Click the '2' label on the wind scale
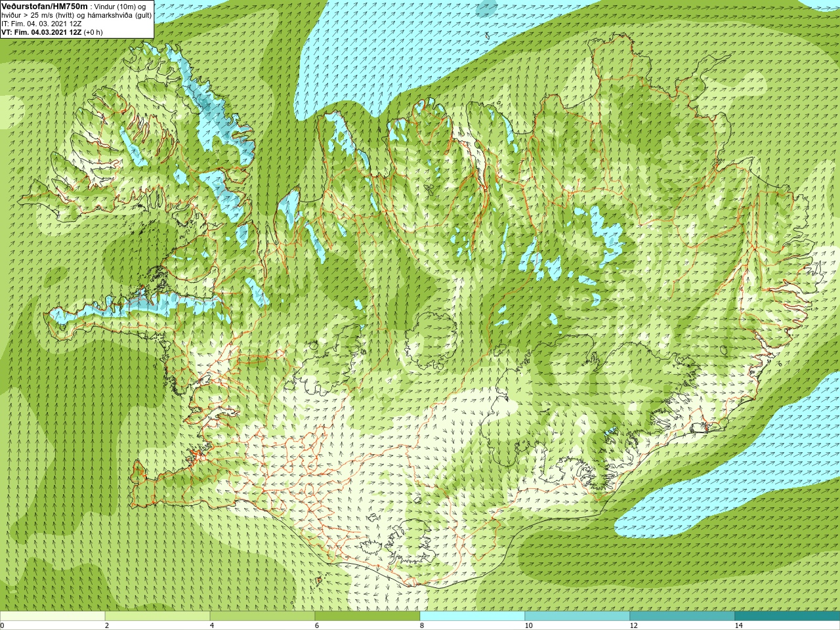Screen dimensions: 840x630 click(107, 625)
